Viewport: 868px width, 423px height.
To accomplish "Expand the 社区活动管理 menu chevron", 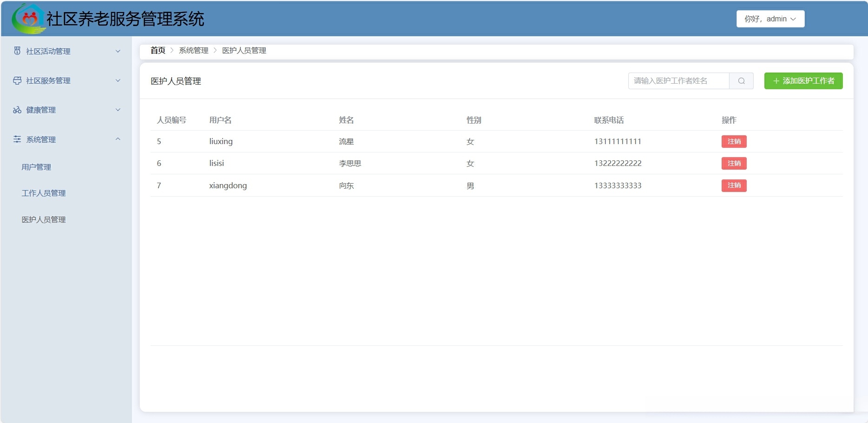I will (118, 51).
